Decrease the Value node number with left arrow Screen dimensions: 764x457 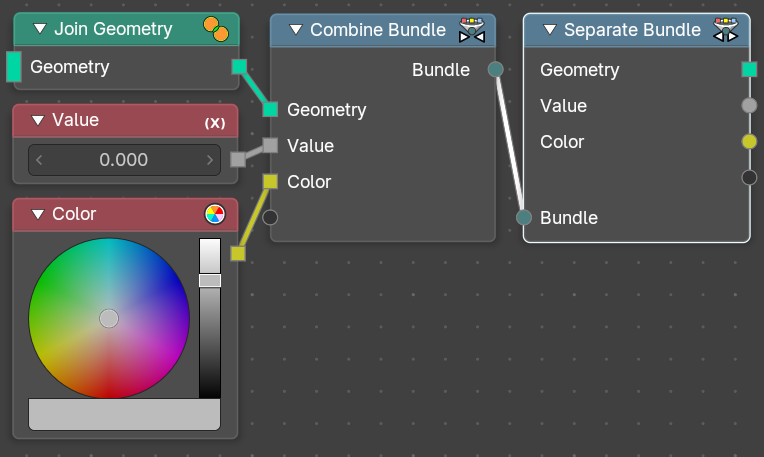tap(39, 160)
